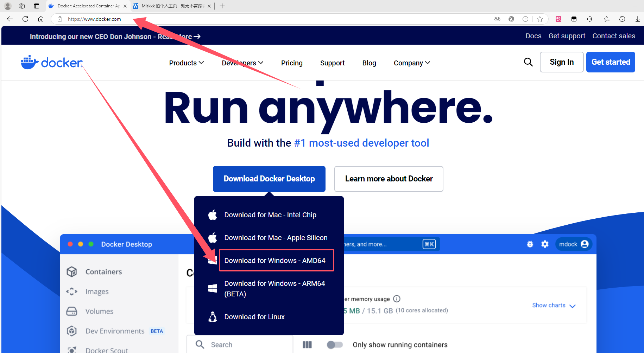Go to the browser home page icon
Screen dimensions: 644x353
pos(41,19)
